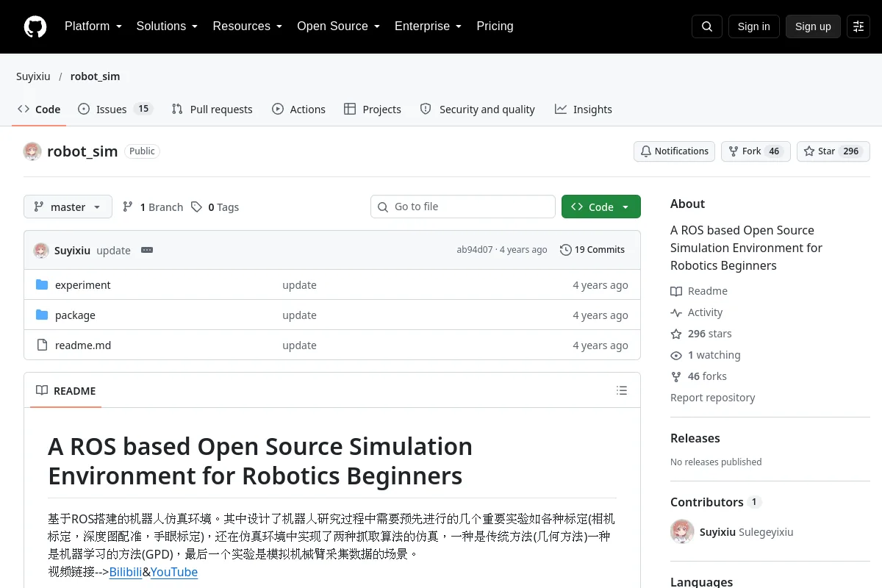Open 'update' commit message for package row

(x=299, y=315)
